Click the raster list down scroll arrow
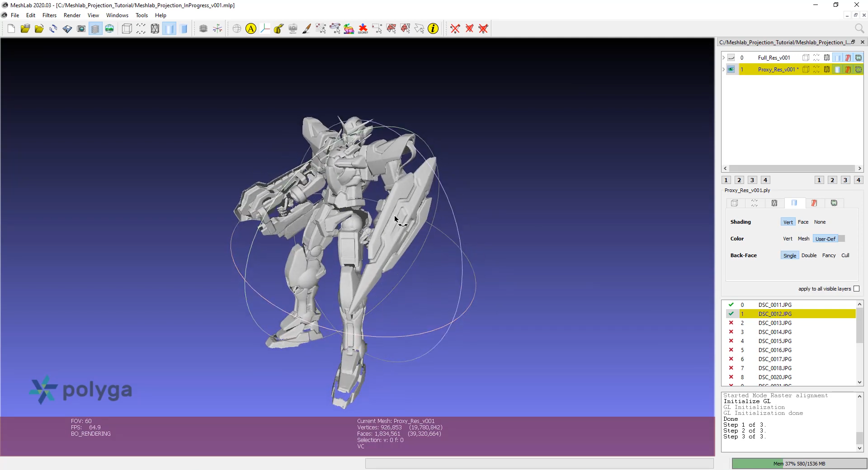868x470 pixels. [859, 382]
